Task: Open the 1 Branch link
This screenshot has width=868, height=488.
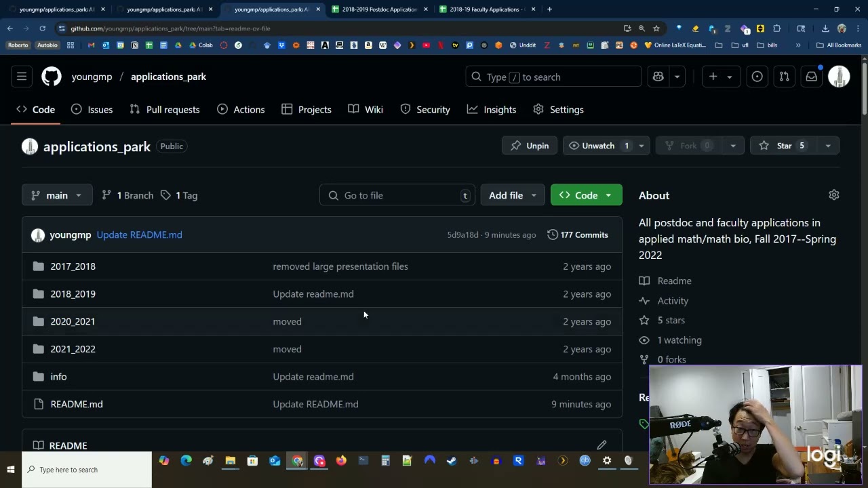Action: [x=127, y=195]
